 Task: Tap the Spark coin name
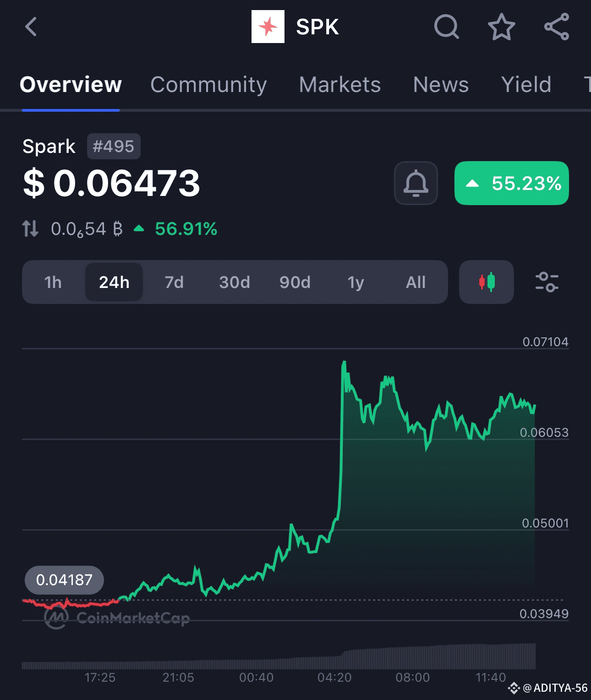point(49,147)
